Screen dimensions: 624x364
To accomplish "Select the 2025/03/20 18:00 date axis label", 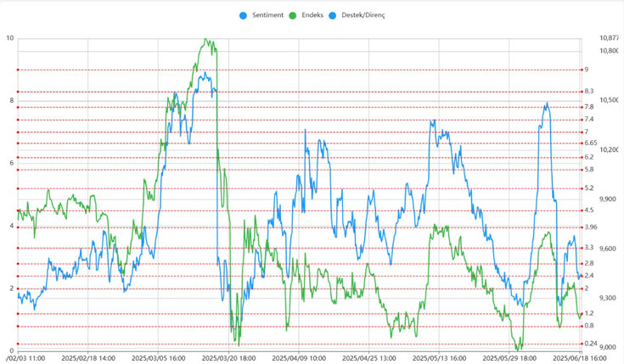I will click(x=228, y=358).
